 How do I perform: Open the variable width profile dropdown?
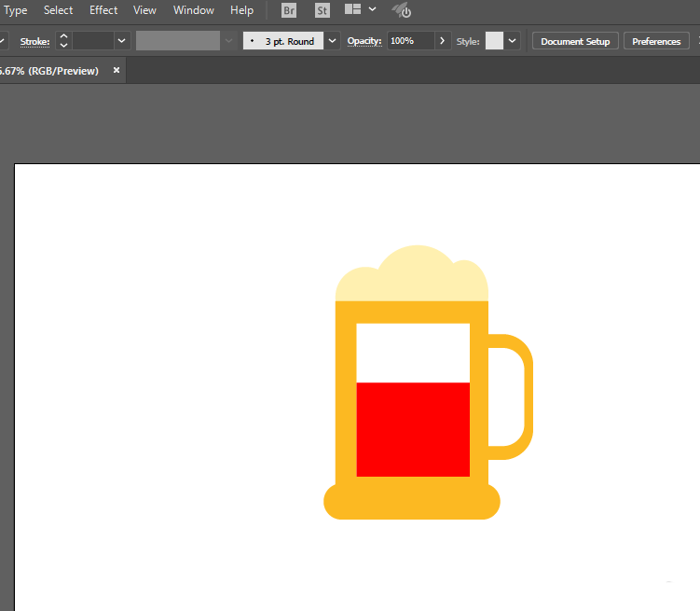[x=228, y=41]
